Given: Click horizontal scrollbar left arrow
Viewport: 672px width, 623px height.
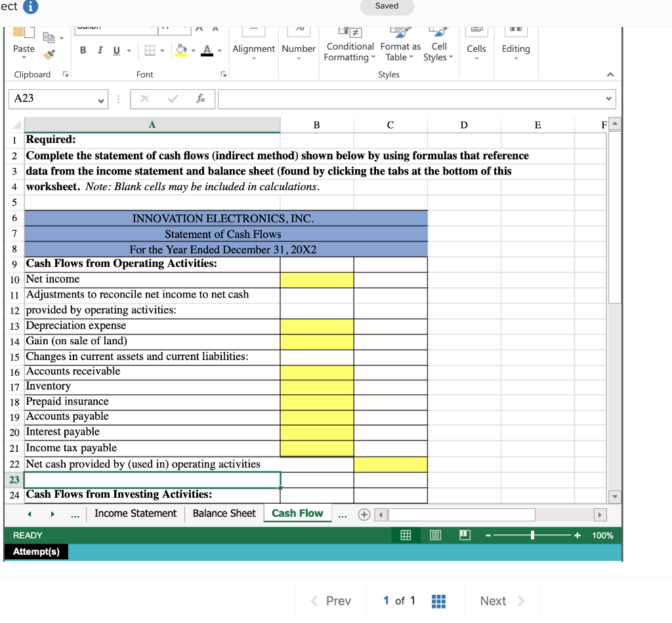Looking at the screenshot, I should [381, 515].
